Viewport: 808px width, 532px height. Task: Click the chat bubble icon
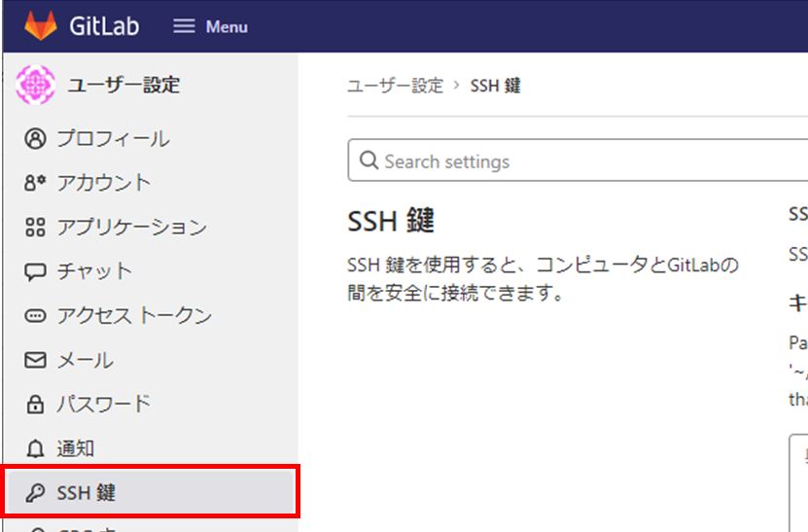coord(35,271)
